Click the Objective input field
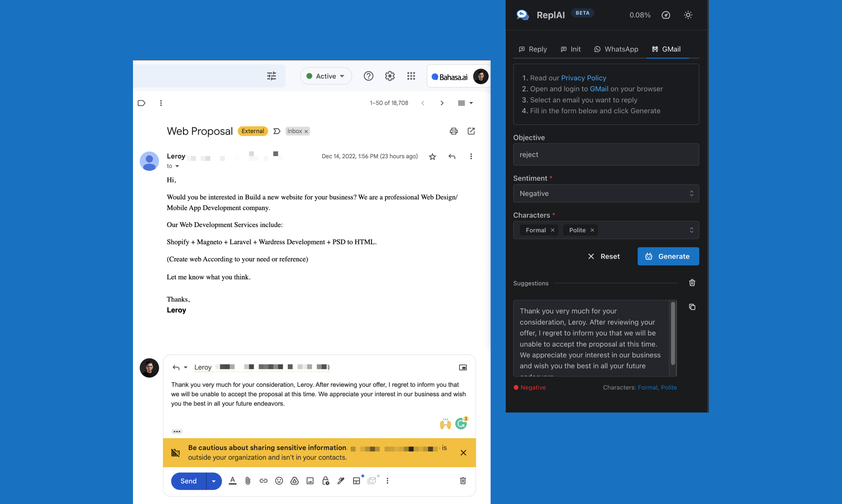Viewport: 842px width, 504px height. (x=606, y=154)
